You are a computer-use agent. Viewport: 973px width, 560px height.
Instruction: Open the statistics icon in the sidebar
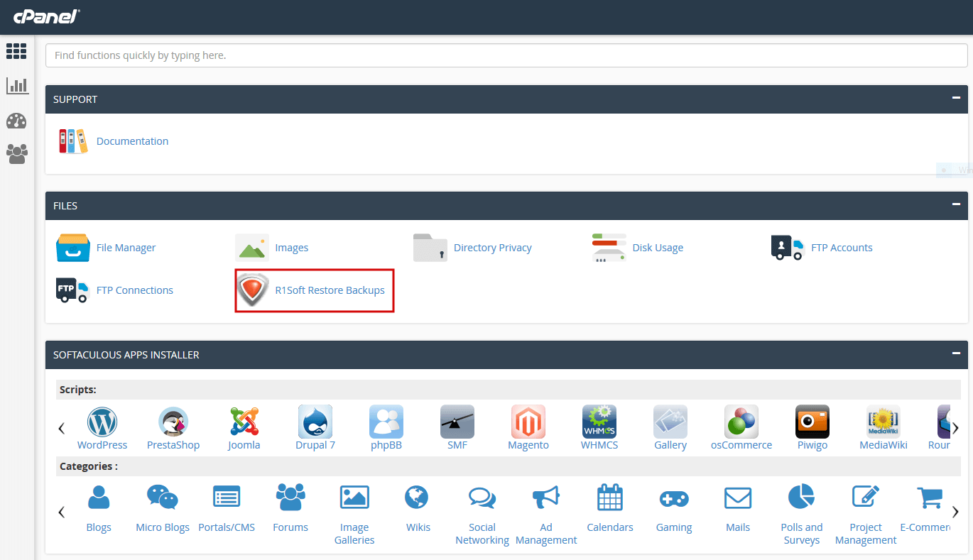(16, 85)
